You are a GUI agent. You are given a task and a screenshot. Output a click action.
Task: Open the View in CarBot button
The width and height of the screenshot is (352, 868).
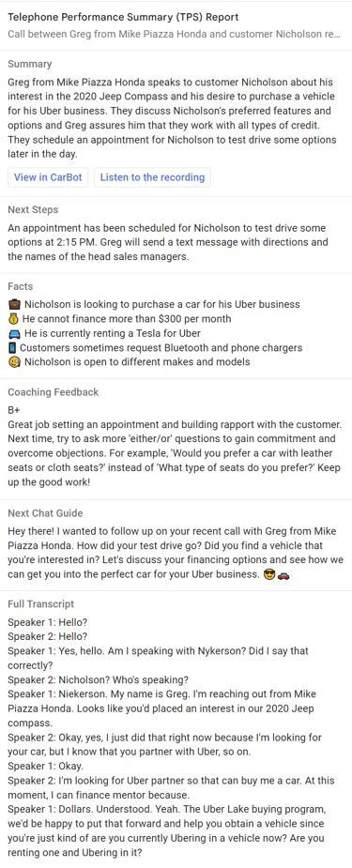coord(48,177)
